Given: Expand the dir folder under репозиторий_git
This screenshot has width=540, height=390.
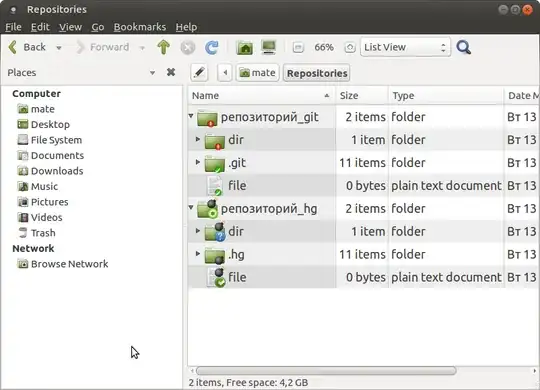Looking at the screenshot, I should (x=198, y=139).
